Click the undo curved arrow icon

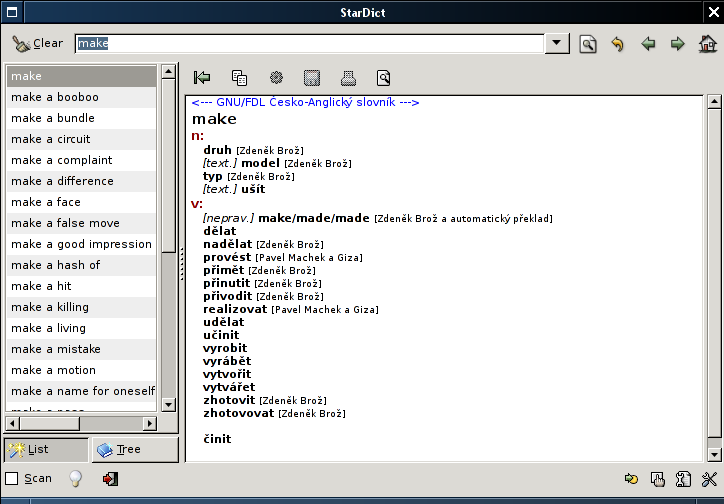[617, 44]
